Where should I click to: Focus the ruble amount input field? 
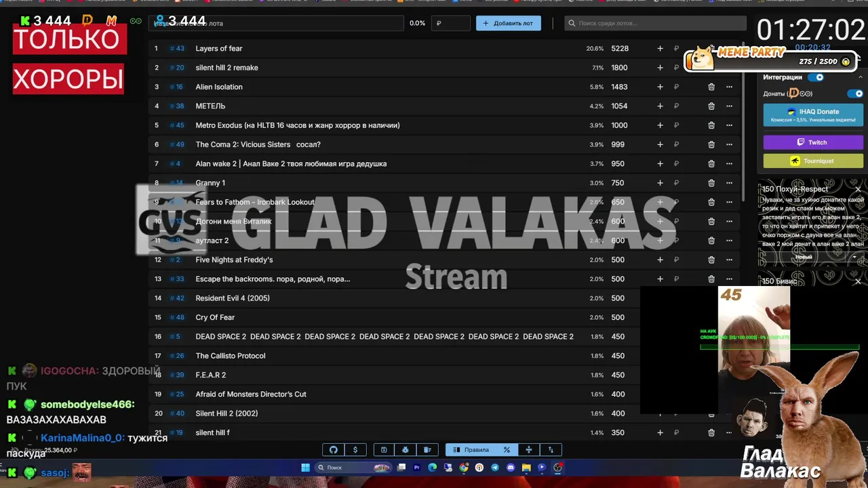pyautogui.click(x=451, y=23)
